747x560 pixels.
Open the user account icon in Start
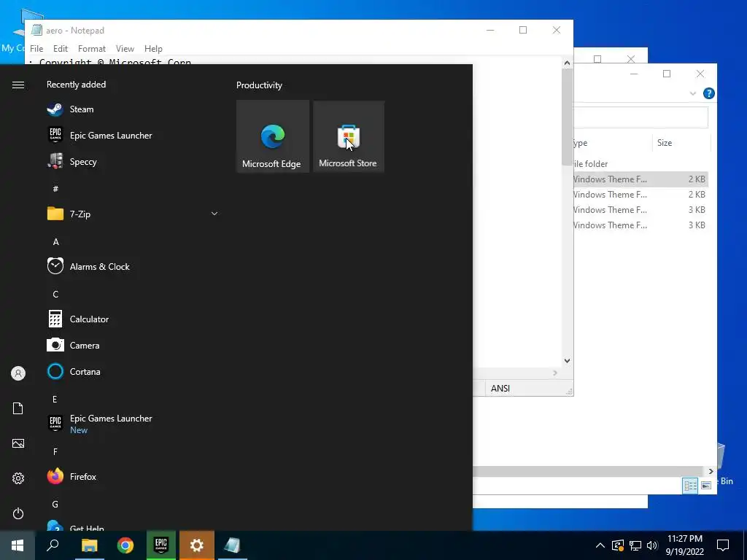[18, 373]
